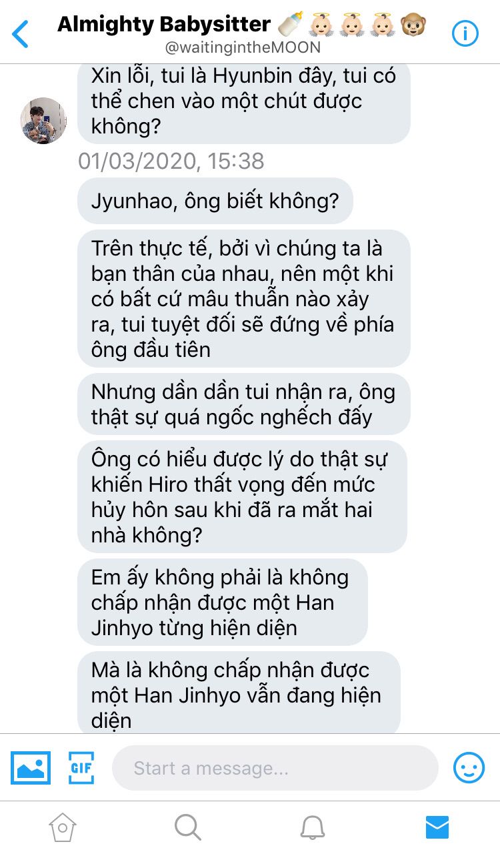
Task: Tap the 'Em ấy không phải là' bubble
Action: pyautogui.click(x=223, y=602)
